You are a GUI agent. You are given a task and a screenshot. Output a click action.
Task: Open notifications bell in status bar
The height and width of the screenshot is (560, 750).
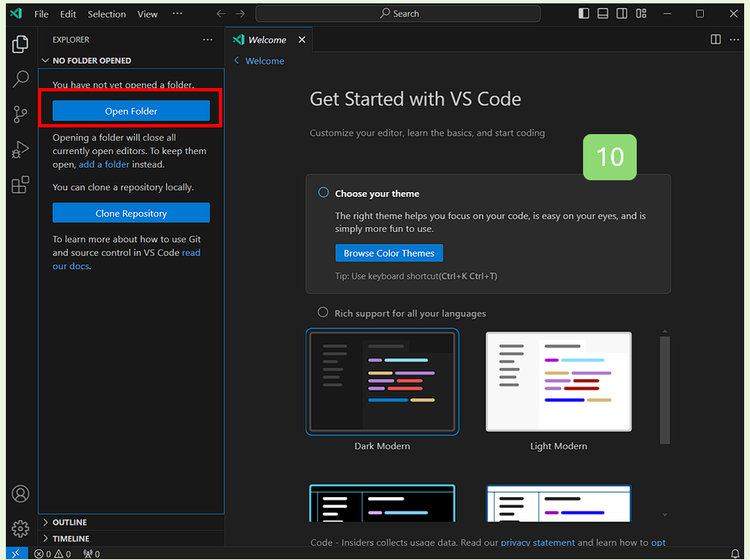735,554
